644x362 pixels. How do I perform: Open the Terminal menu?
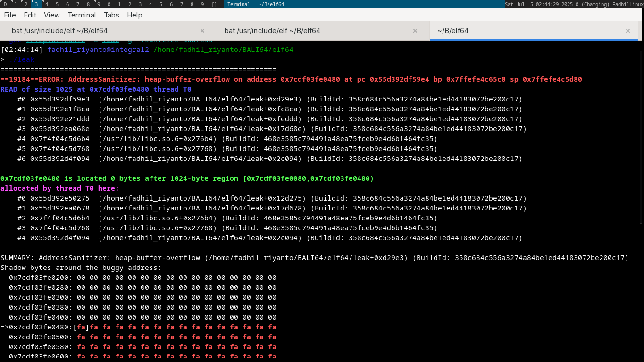tap(82, 15)
